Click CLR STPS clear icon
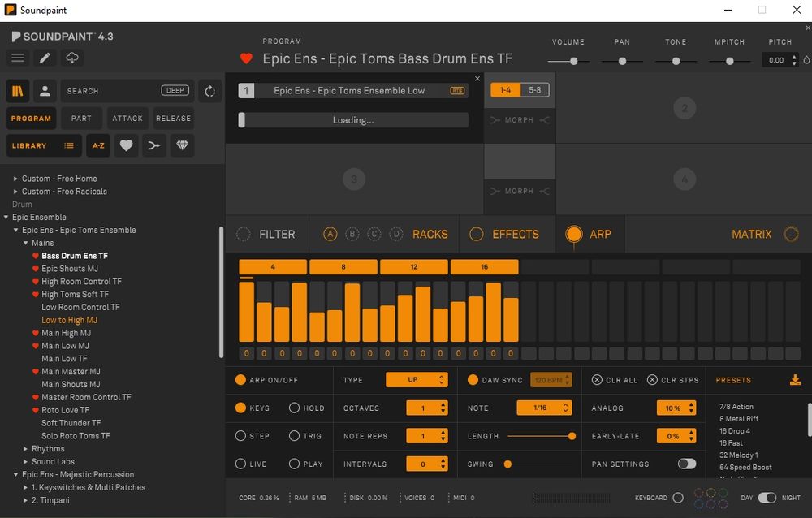 (652, 380)
